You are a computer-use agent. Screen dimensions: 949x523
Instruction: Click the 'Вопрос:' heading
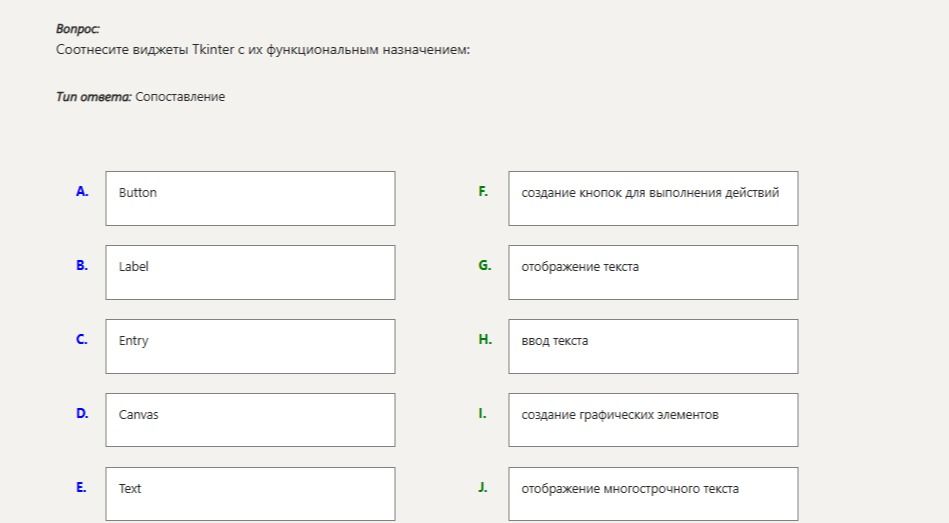tap(77, 28)
